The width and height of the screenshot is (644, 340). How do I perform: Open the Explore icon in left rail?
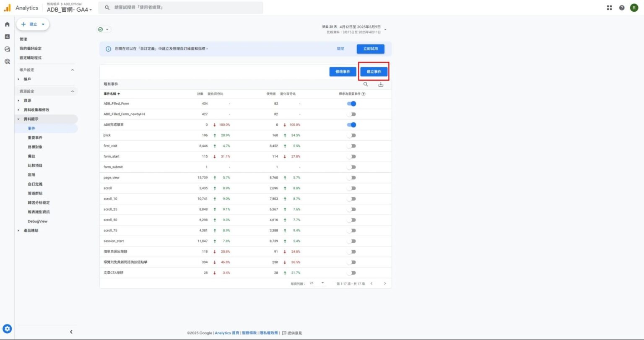(x=7, y=49)
